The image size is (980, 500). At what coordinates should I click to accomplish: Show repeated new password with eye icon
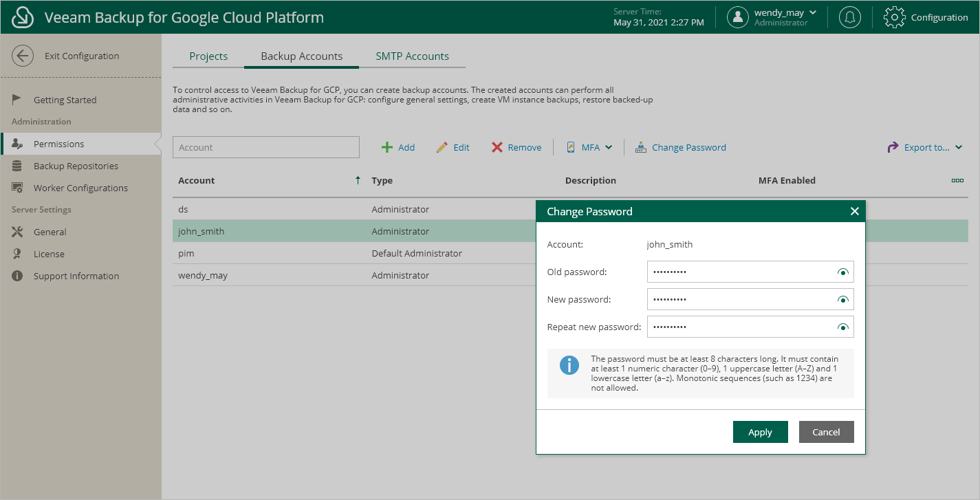tap(843, 327)
